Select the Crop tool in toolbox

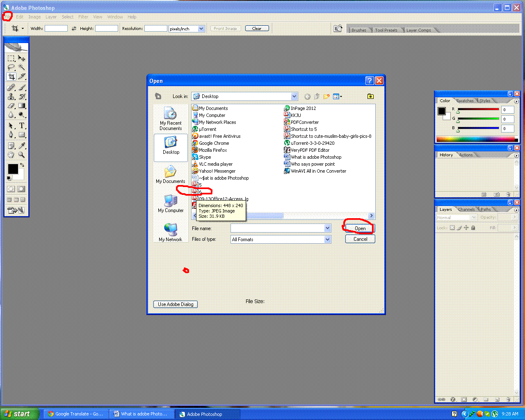click(11, 77)
